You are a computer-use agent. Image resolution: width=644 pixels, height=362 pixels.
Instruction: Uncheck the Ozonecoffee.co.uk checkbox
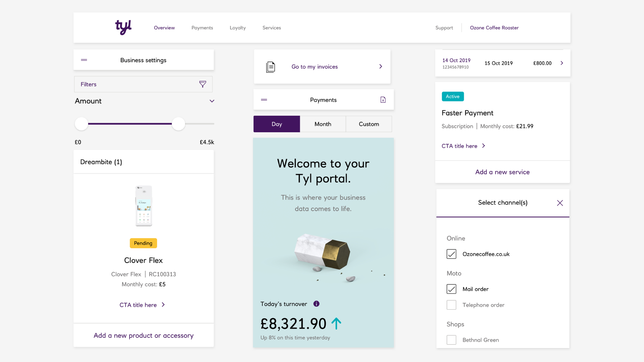pos(451,254)
